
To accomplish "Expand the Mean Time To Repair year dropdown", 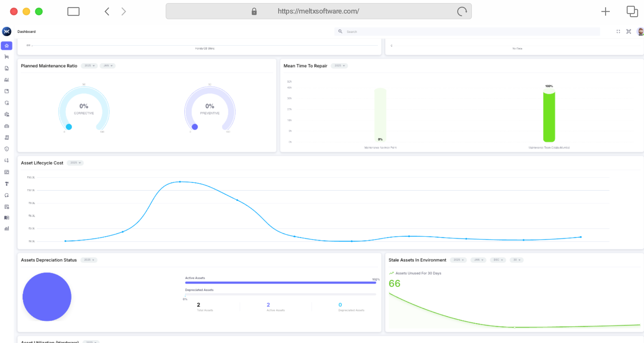I will tap(339, 66).
